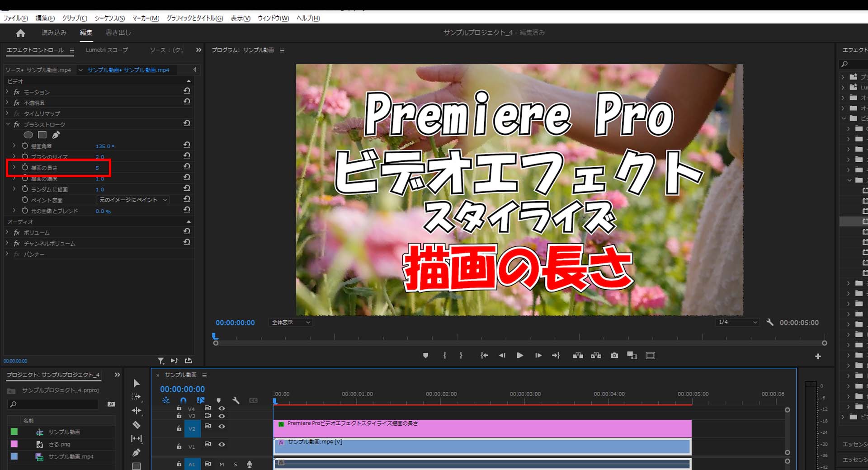868x470 pixels.
Task: Select the Rectangle tool in the toolbar
Action: (136, 466)
